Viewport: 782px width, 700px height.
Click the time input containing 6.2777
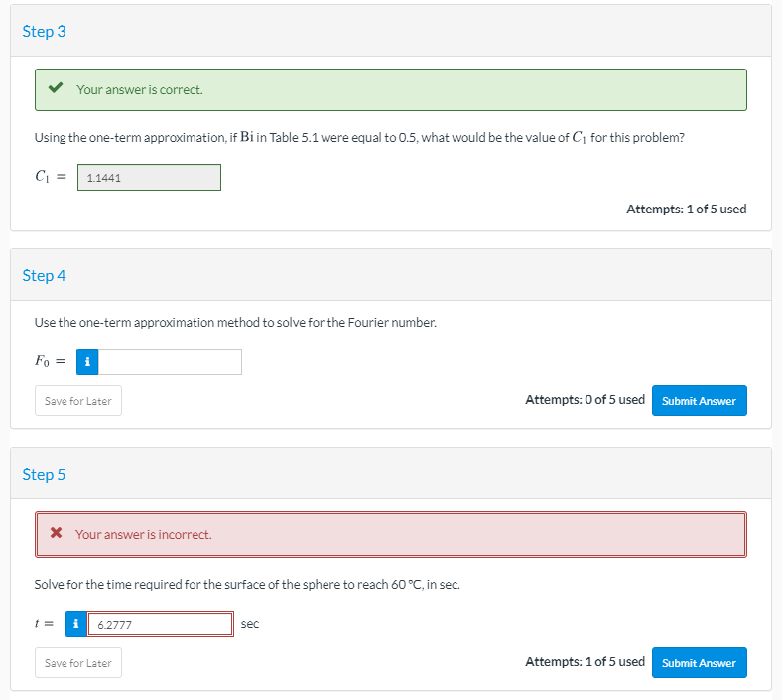click(x=160, y=625)
